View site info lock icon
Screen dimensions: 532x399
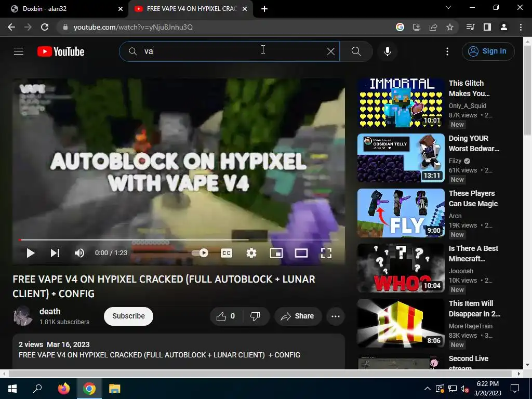[65, 27]
